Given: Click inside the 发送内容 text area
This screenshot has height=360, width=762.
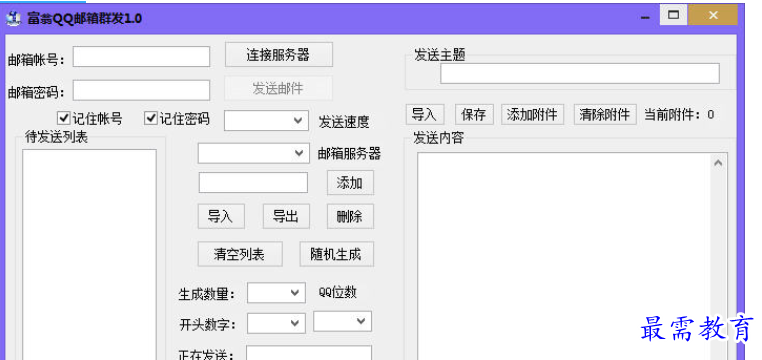Looking at the screenshot, I should [564, 257].
